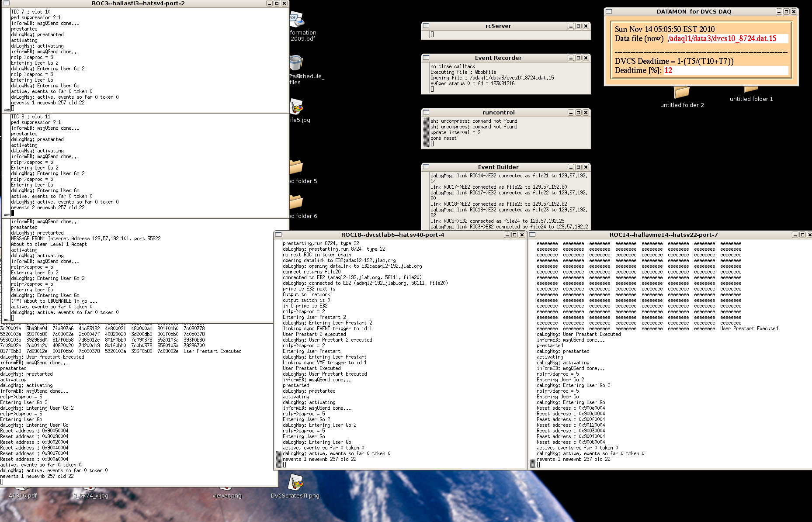This screenshot has height=522, width=812.
Task: Click the date line 'Sun Nov 14 05:05:50 EST 2010'
Action: [x=665, y=29]
